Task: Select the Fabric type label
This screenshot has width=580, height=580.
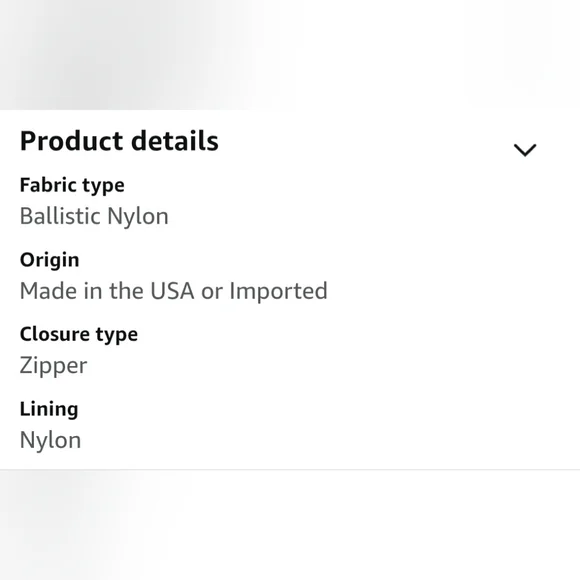Action: 72,186
